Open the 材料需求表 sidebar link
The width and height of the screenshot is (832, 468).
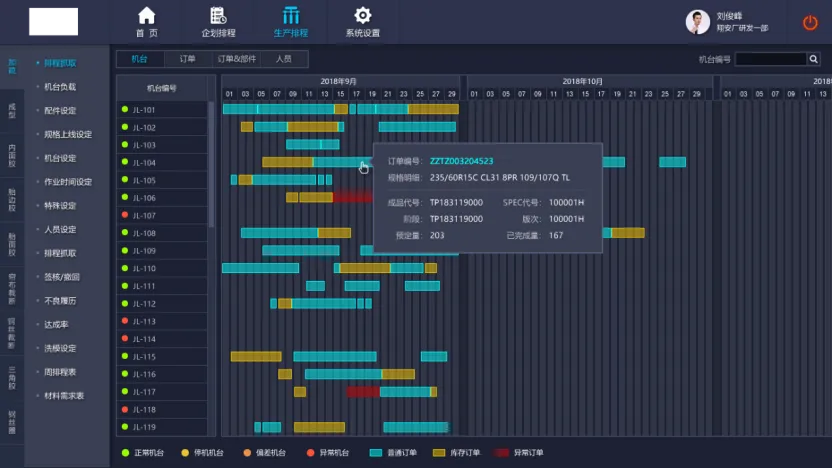coord(64,396)
